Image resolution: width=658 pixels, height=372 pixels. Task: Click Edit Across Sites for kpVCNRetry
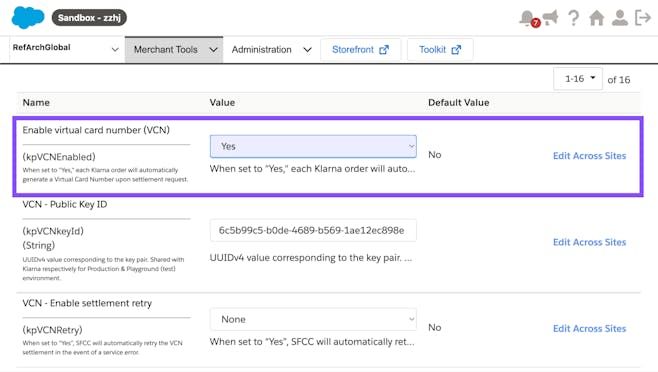589,329
